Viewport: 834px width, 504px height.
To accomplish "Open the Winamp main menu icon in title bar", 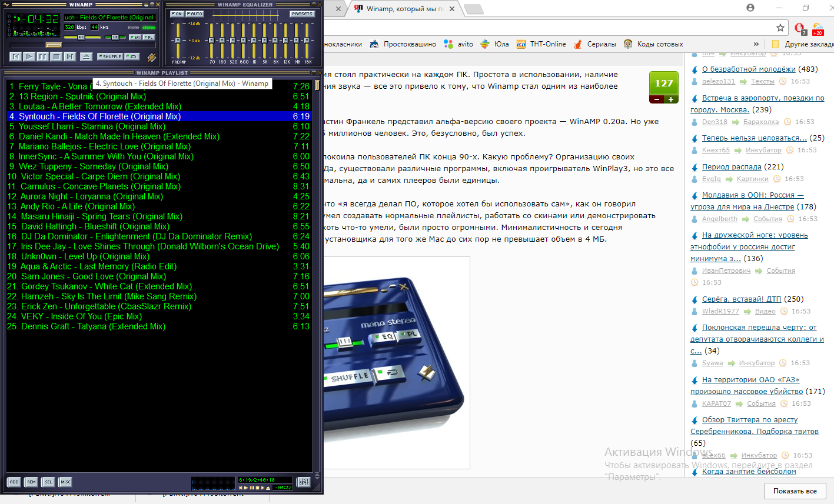I will [6, 5].
